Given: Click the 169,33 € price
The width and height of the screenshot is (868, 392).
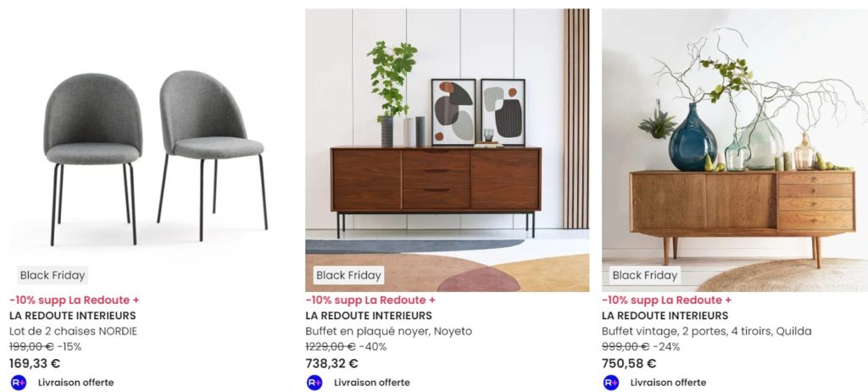Looking at the screenshot, I should (x=35, y=363).
